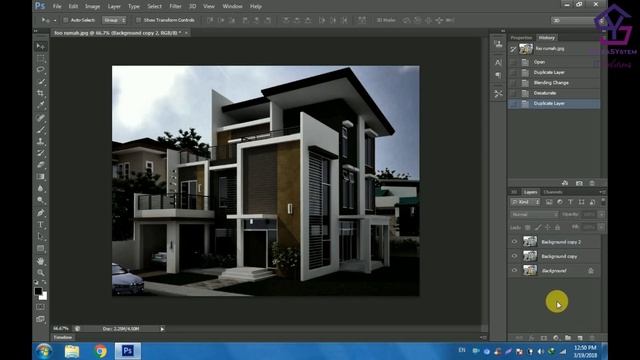
Task: Create a new layer
Action: coord(580,338)
